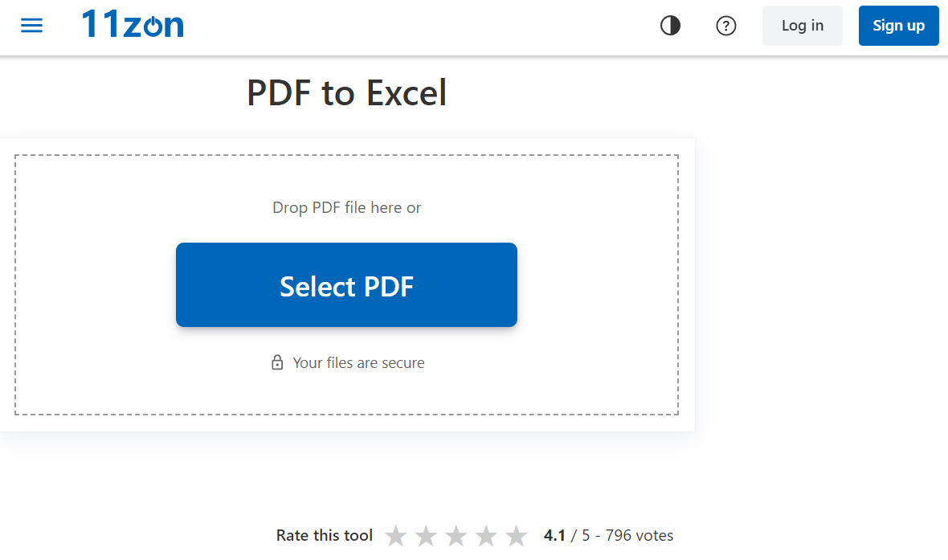Click the Select PDF button
This screenshot has height=560, width=948.
[346, 285]
